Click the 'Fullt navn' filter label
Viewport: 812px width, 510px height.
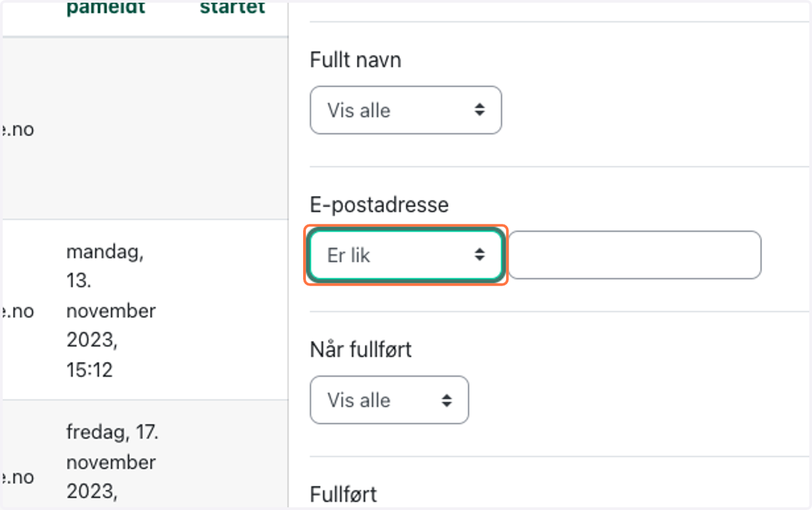tap(355, 60)
